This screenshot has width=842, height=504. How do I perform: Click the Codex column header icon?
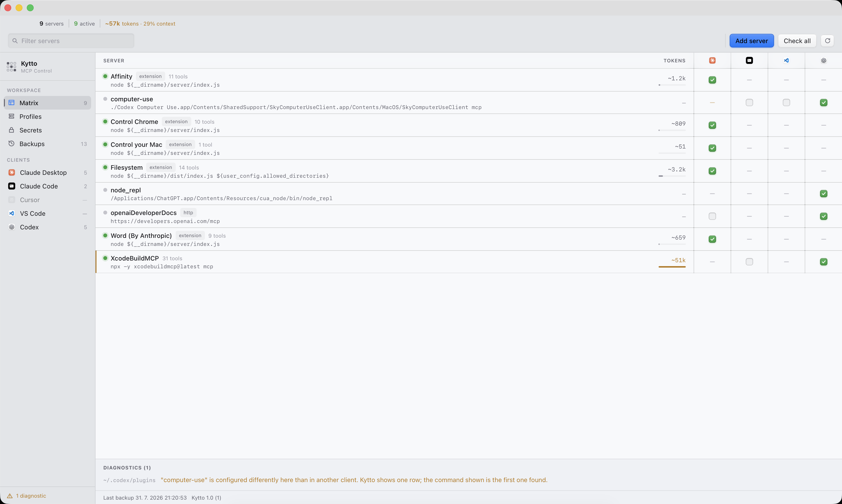824,60
